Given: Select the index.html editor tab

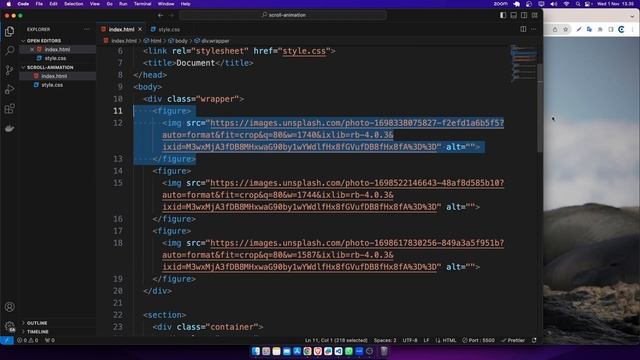Looking at the screenshot, I should (121, 29).
